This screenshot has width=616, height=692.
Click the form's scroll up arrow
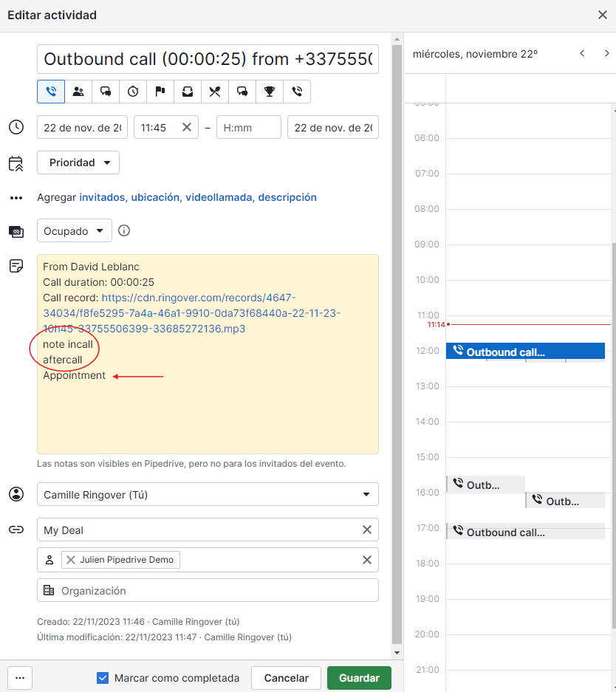tap(397, 39)
